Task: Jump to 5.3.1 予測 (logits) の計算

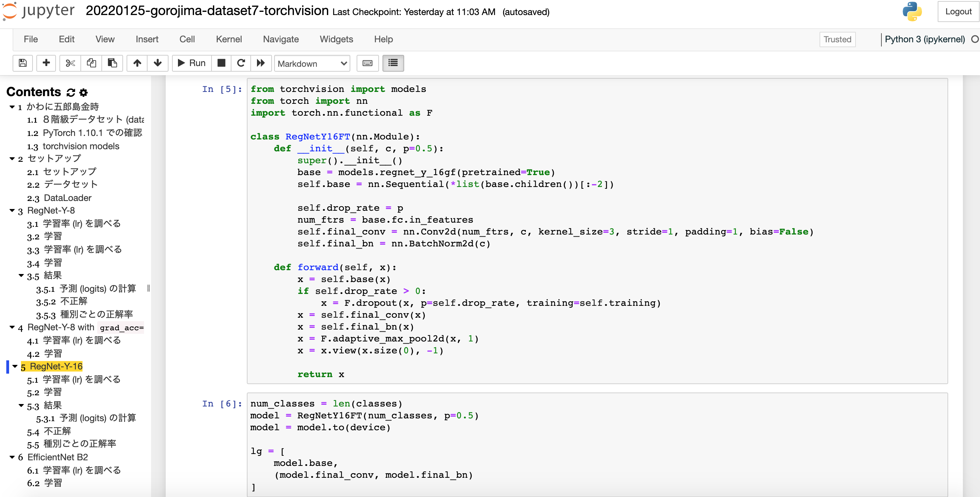Action: tap(86, 418)
